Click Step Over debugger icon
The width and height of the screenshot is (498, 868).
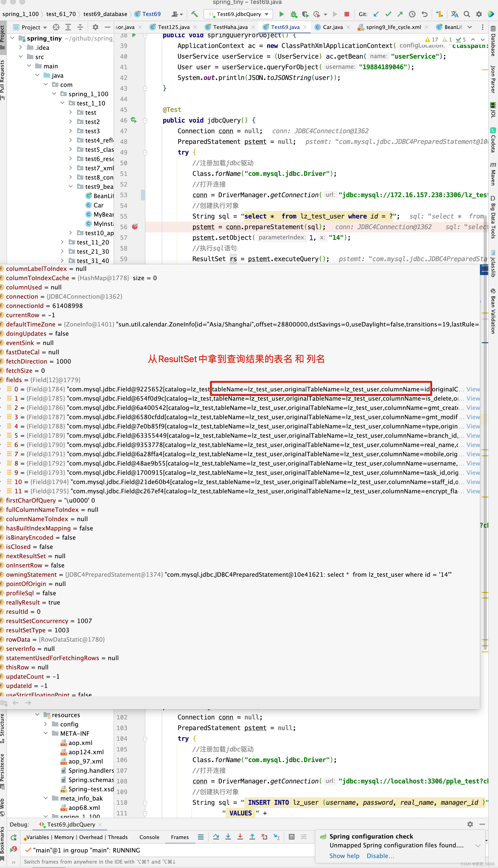216,836
